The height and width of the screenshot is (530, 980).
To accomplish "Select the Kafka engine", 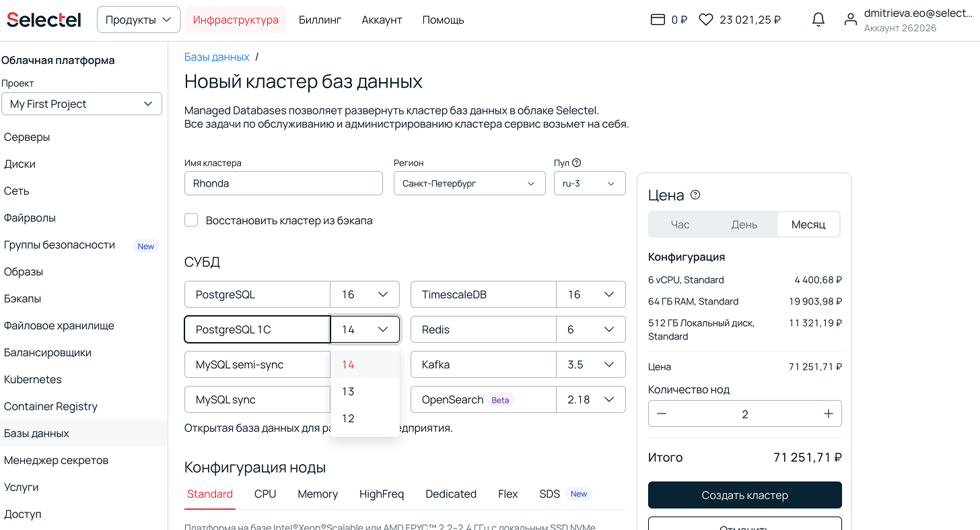I will pos(483,364).
